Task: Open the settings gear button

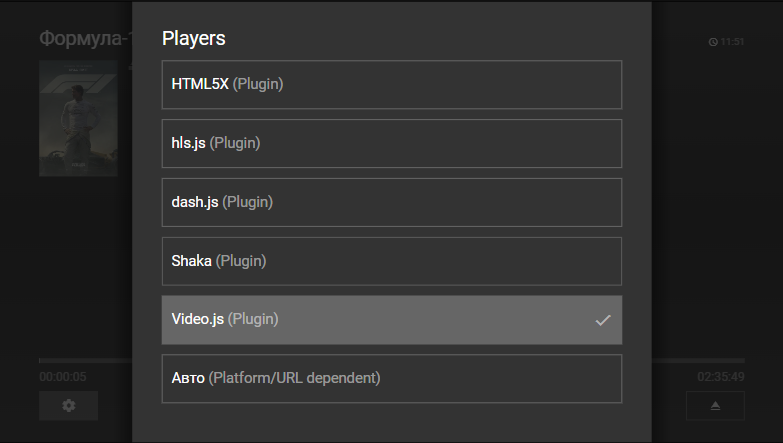Action: click(x=68, y=405)
